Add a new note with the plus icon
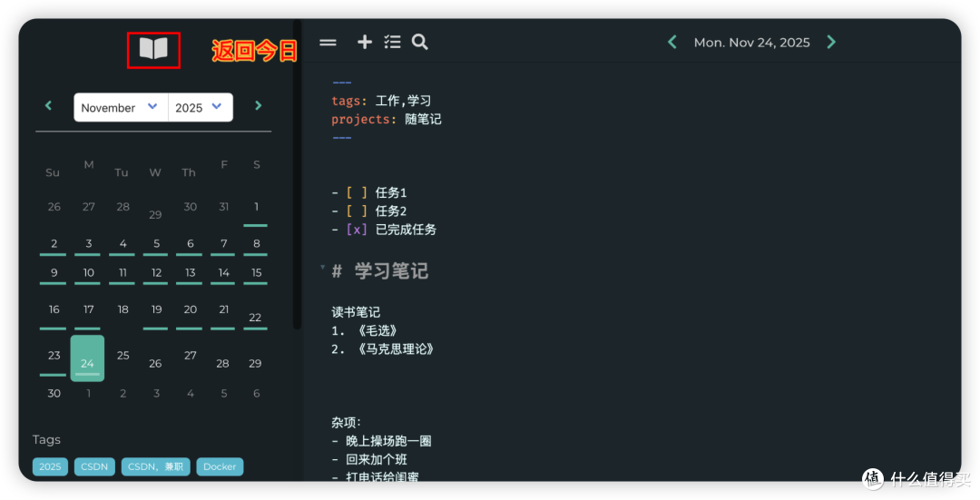Image resolution: width=980 pixels, height=500 pixels. [365, 42]
